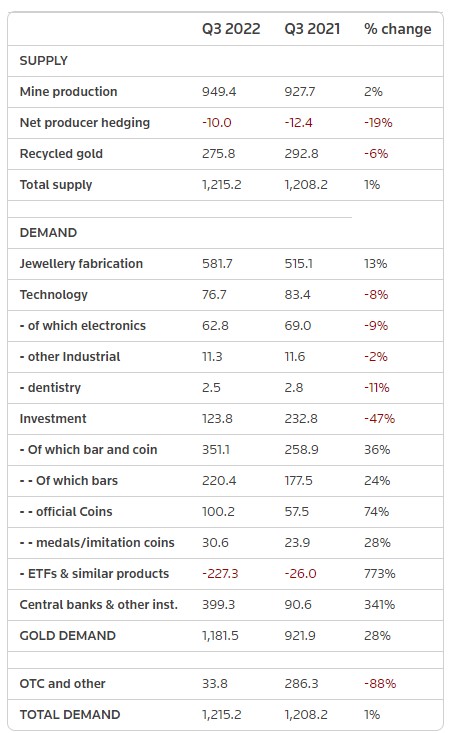Click the ETFs -227.3 value

[220, 574]
